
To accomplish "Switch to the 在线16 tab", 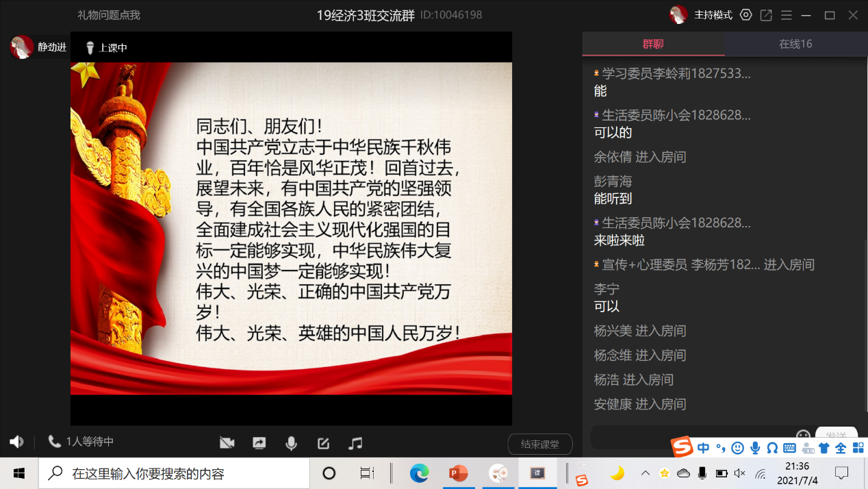I will coord(795,44).
